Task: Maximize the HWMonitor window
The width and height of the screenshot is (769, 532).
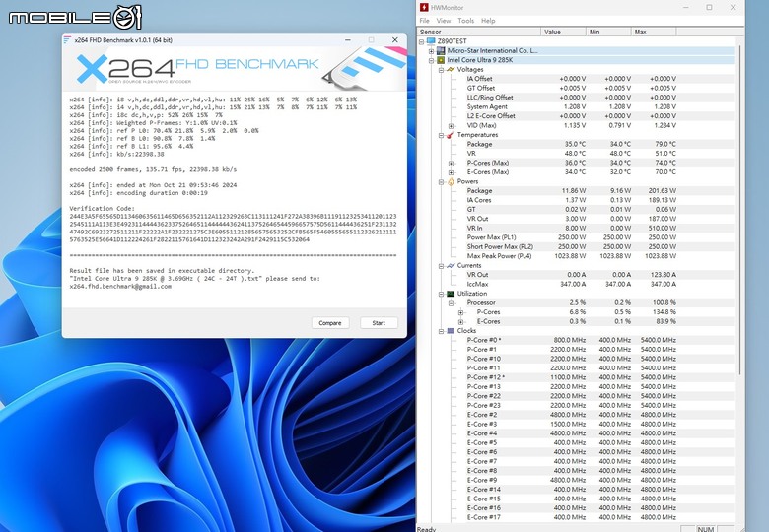Action: (x=709, y=7)
